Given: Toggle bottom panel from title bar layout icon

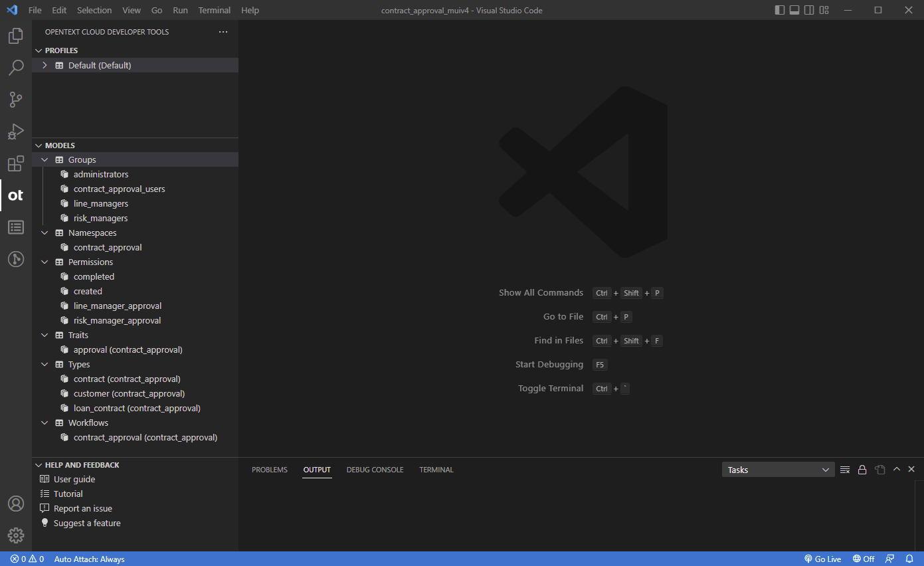Looking at the screenshot, I should (x=794, y=10).
